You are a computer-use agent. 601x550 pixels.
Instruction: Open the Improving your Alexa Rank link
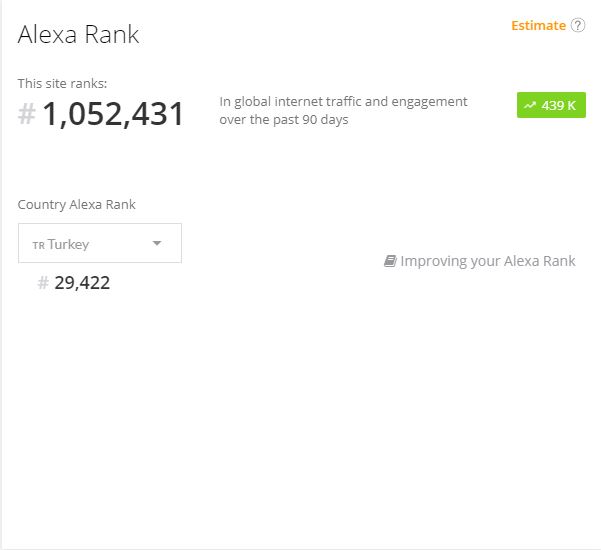pyautogui.click(x=488, y=261)
